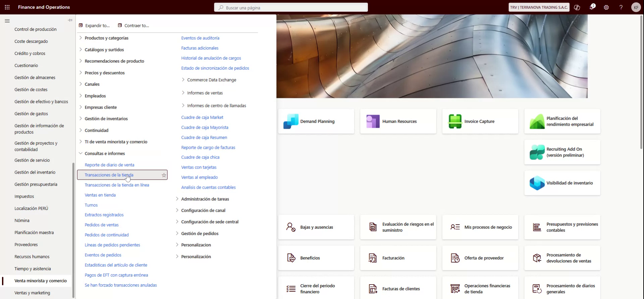Click the Beneficios tile icon
The width and height of the screenshot is (644, 299).
click(x=291, y=258)
